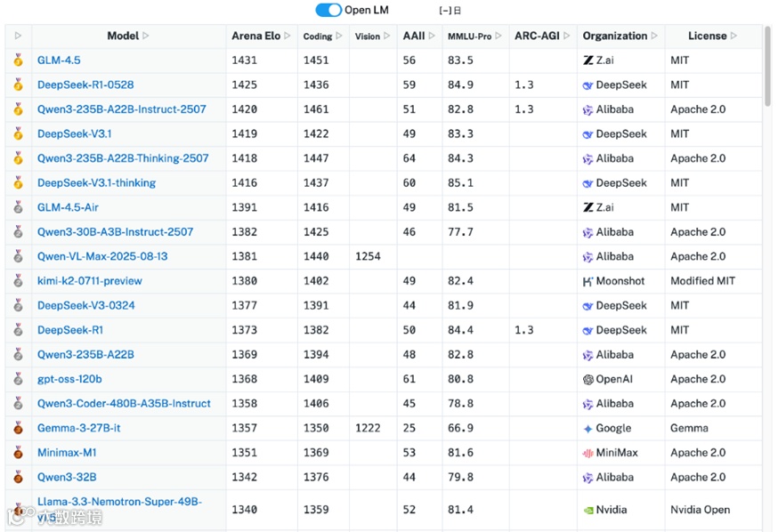The image size is (778, 532).
Task: Click the DeepSeek whale logo in DeepSeek-R1-0528 row
Action: pos(588,85)
